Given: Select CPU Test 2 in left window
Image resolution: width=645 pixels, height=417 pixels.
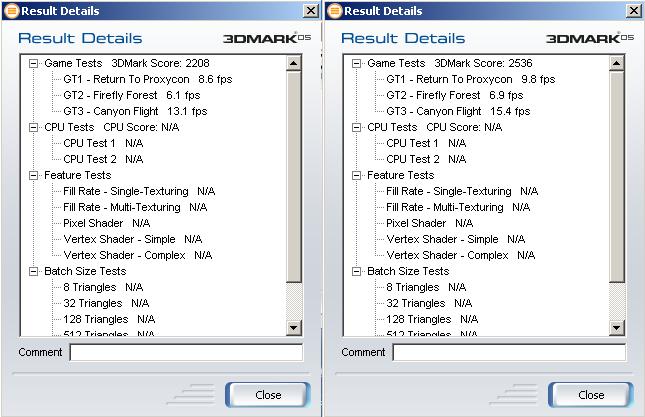Looking at the screenshot, I should click(x=103, y=160).
